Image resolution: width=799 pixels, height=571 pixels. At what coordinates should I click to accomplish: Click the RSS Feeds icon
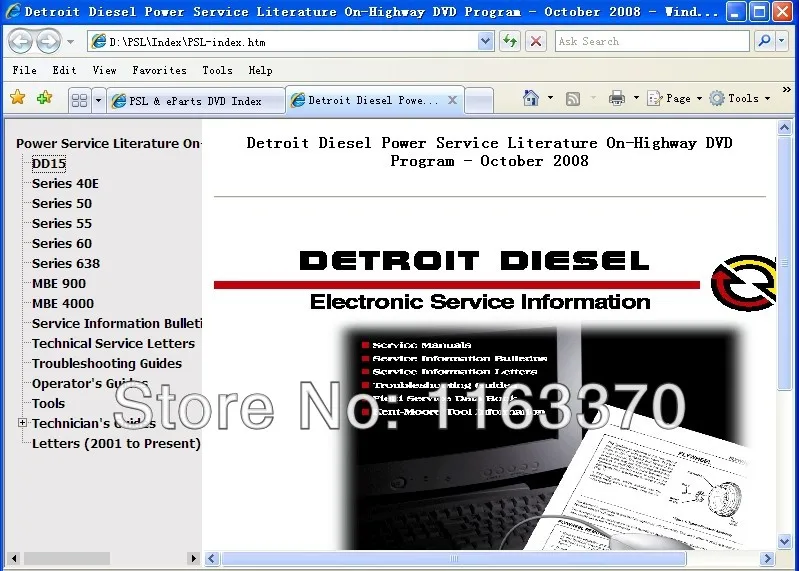[573, 98]
